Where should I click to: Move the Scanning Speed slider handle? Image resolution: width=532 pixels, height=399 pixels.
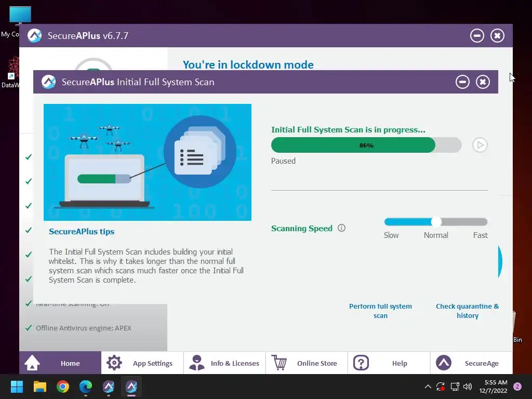click(436, 221)
